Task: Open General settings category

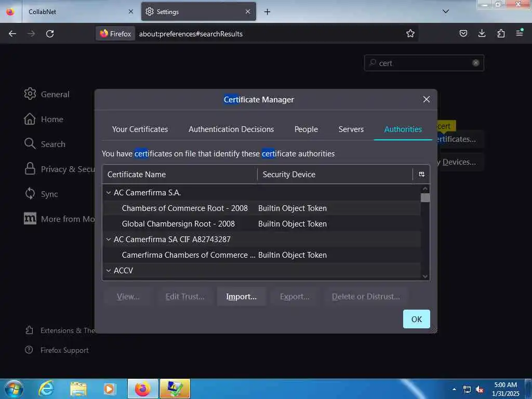Action: point(47,94)
